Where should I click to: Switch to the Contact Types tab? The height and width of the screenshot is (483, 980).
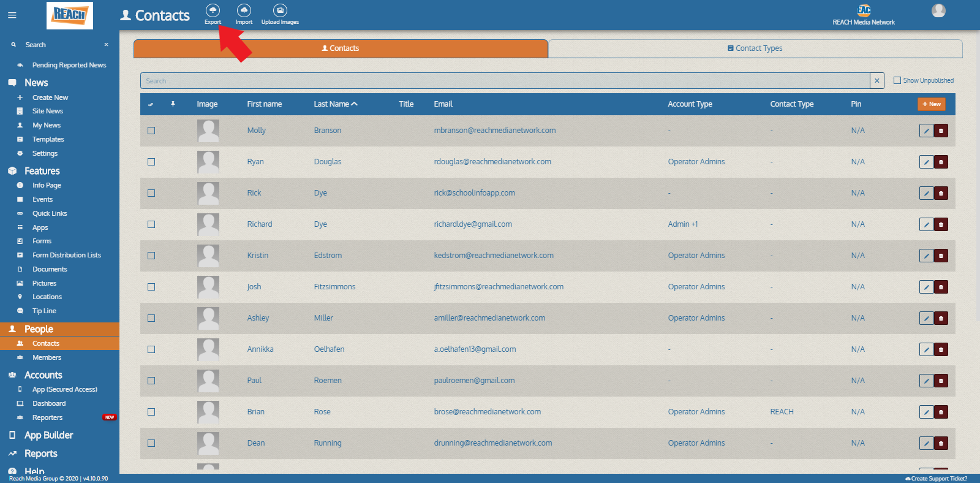click(x=755, y=48)
